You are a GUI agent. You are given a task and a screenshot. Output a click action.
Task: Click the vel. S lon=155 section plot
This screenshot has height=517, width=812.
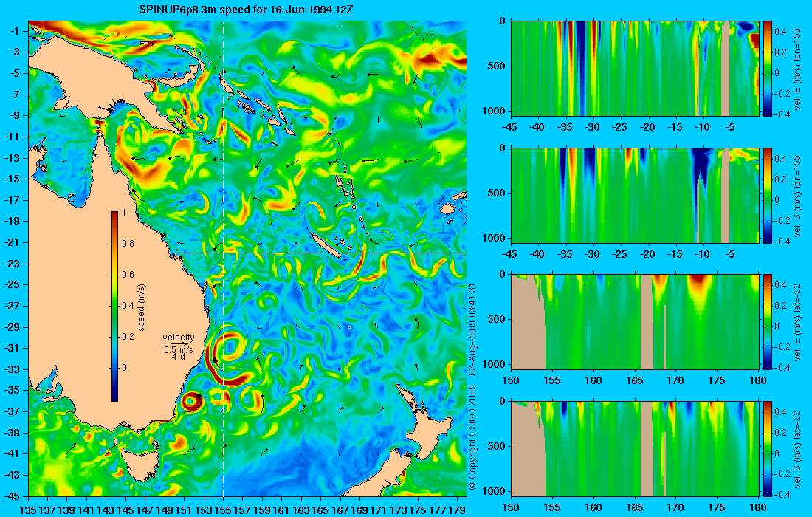click(635, 195)
